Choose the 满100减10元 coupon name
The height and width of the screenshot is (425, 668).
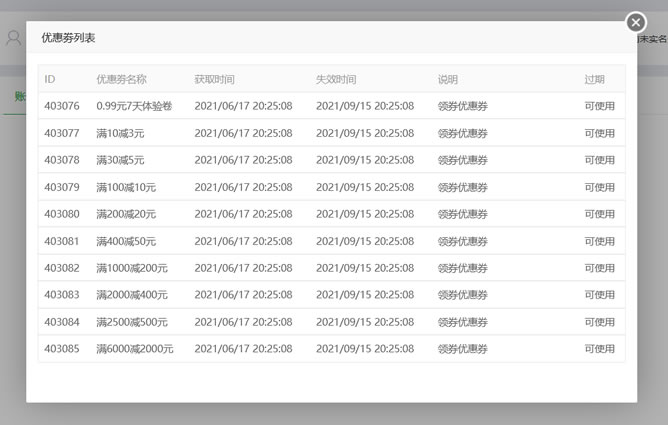pyautogui.click(x=126, y=187)
